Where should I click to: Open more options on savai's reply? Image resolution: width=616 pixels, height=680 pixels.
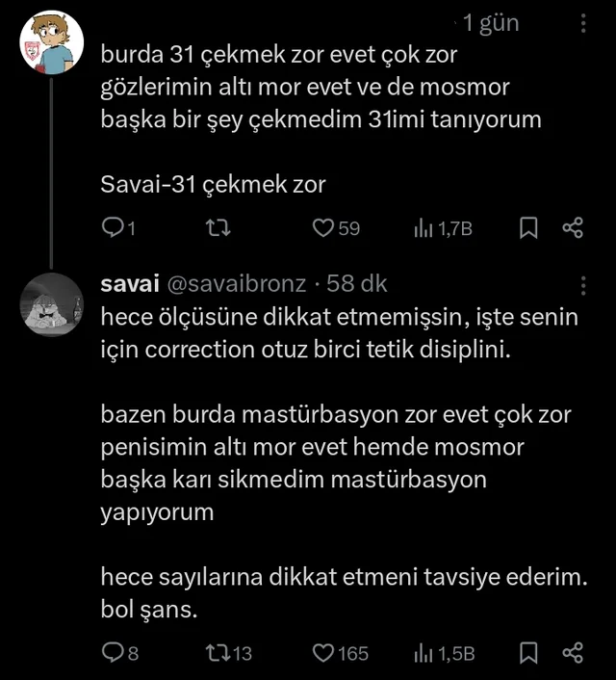[584, 284]
